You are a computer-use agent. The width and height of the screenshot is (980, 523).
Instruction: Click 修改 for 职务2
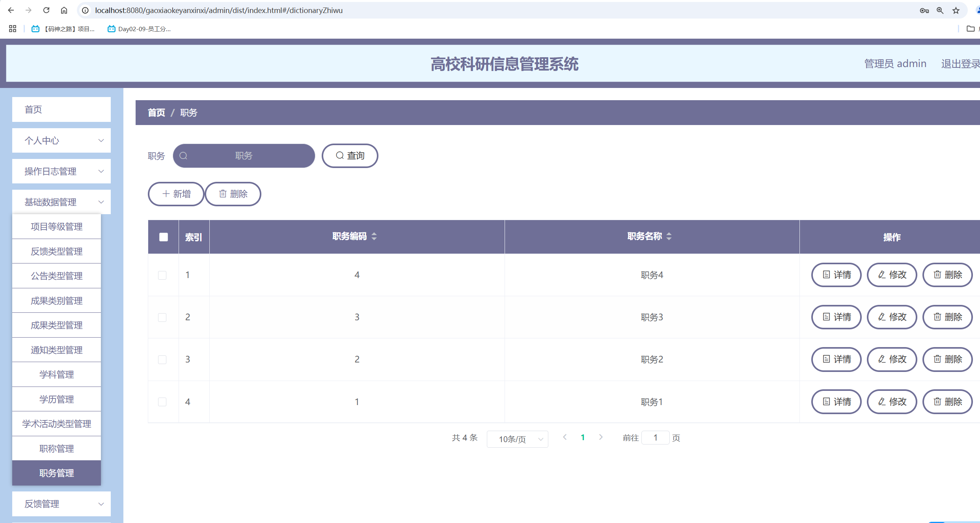pos(892,359)
